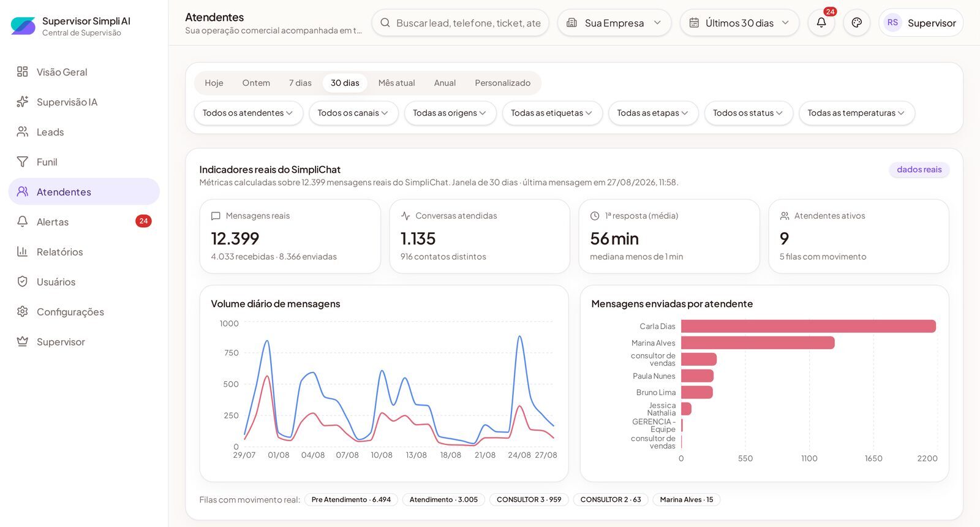The height and width of the screenshot is (527, 980).
Task: Click the Alertas bell icon in sidebar
Action: (22, 222)
